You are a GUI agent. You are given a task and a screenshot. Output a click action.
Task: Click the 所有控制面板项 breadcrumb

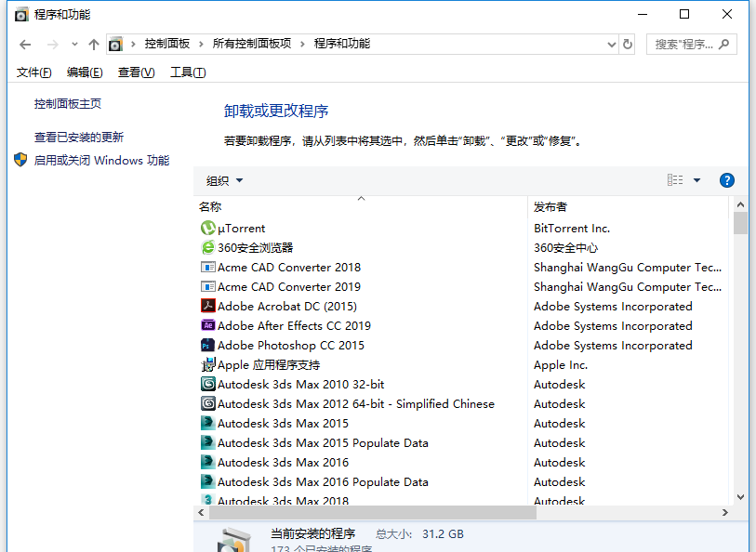252,44
